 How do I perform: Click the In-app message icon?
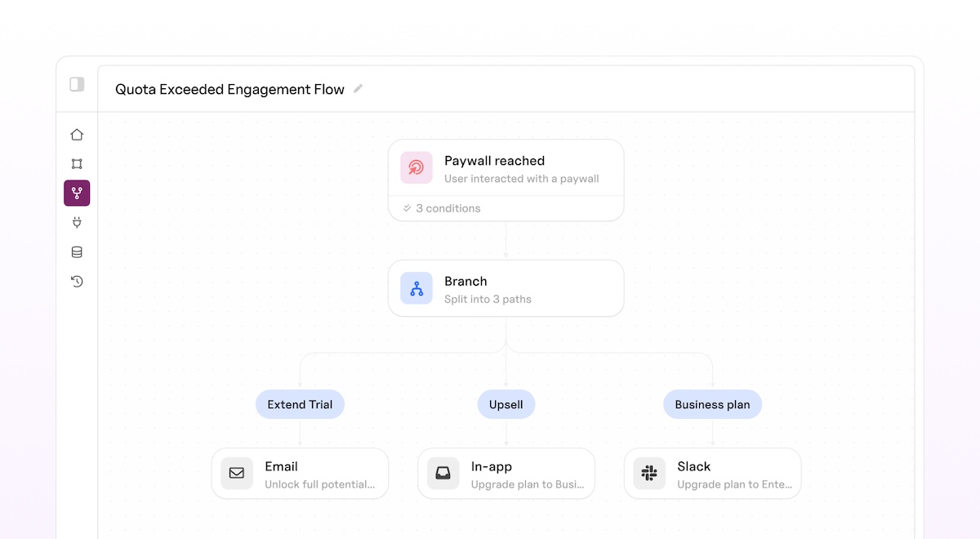click(442, 473)
